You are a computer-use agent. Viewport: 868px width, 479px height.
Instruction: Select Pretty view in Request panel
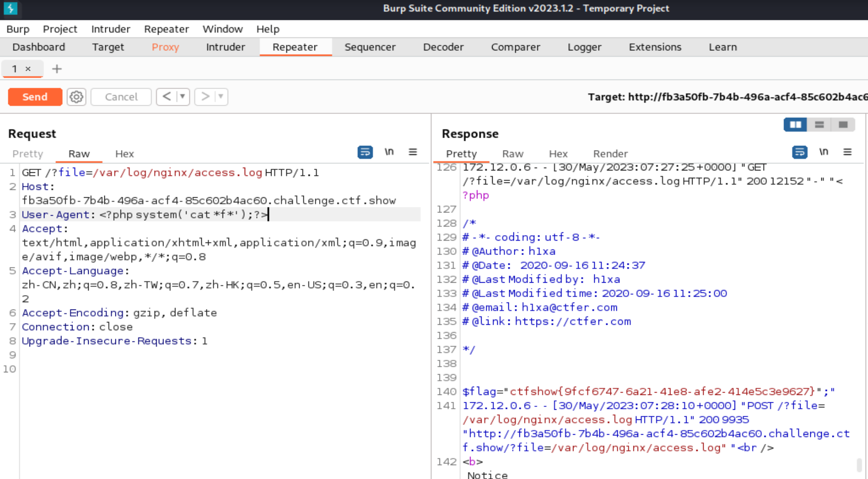(28, 154)
